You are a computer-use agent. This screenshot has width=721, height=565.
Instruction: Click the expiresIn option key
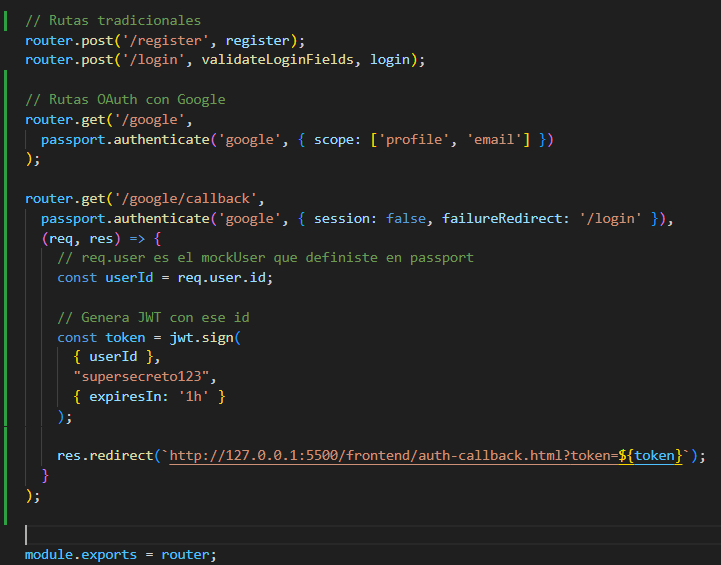125,397
